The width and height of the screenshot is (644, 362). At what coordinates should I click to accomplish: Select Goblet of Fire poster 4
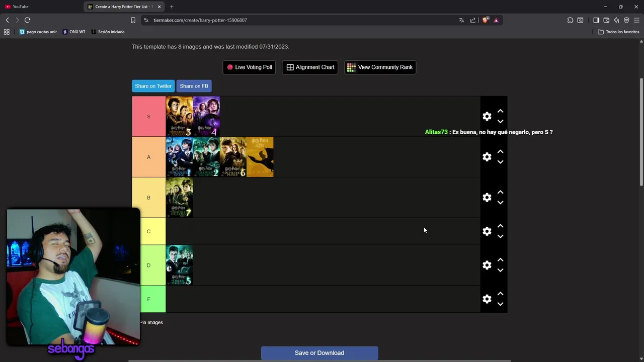click(x=206, y=117)
